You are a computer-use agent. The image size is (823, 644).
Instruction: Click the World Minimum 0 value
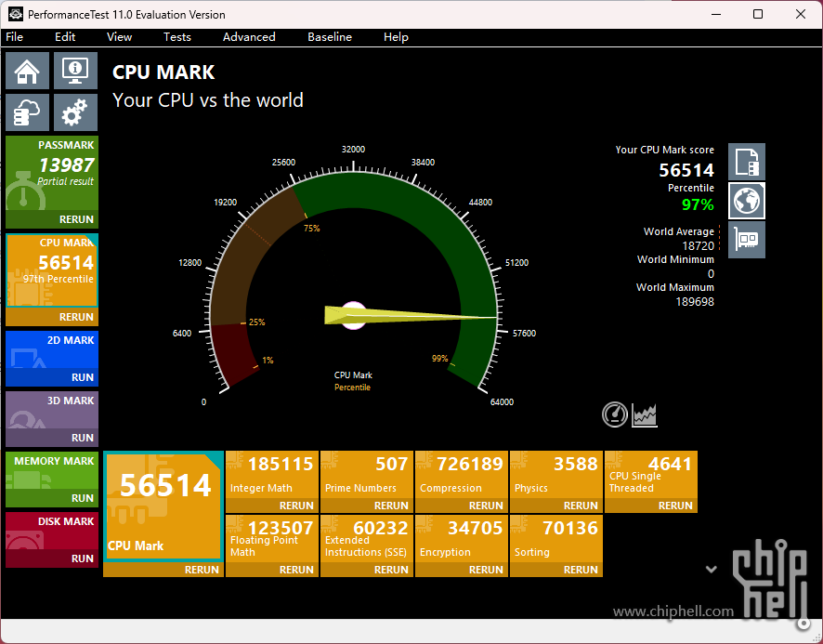click(x=711, y=273)
